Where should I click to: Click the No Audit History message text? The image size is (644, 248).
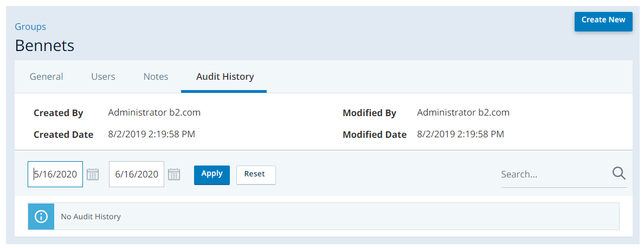91,217
